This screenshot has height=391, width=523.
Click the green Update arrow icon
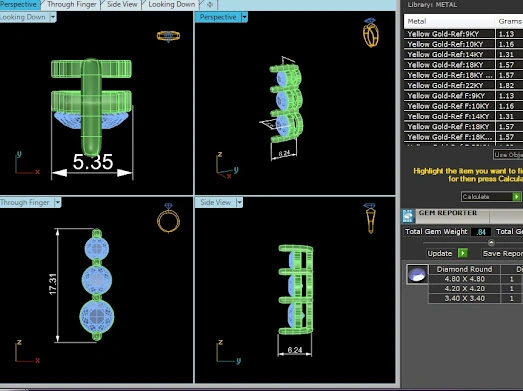(x=463, y=253)
